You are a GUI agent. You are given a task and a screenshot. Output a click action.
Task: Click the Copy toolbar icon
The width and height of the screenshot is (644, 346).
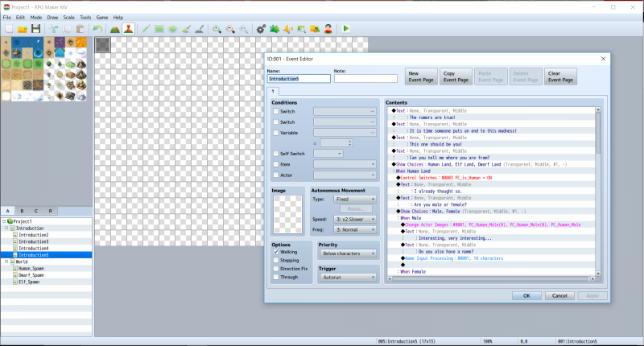coord(67,29)
